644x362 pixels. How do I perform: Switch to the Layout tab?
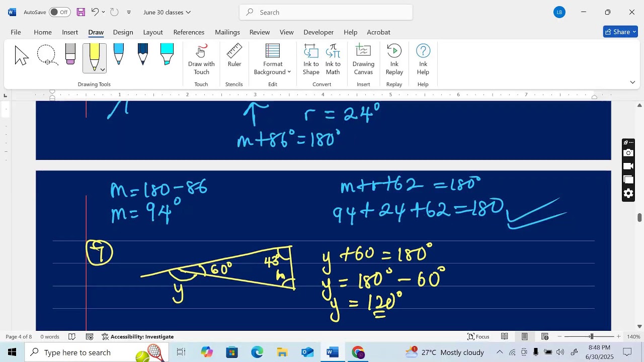(x=153, y=32)
